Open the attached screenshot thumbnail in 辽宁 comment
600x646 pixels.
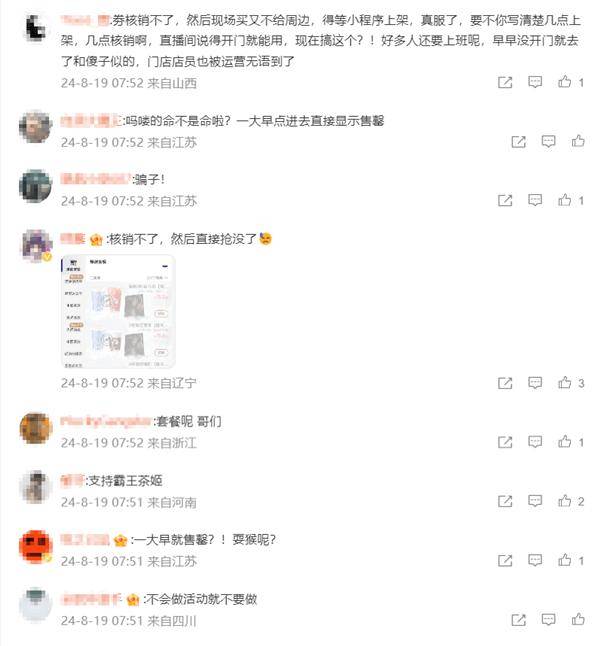[118, 311]
